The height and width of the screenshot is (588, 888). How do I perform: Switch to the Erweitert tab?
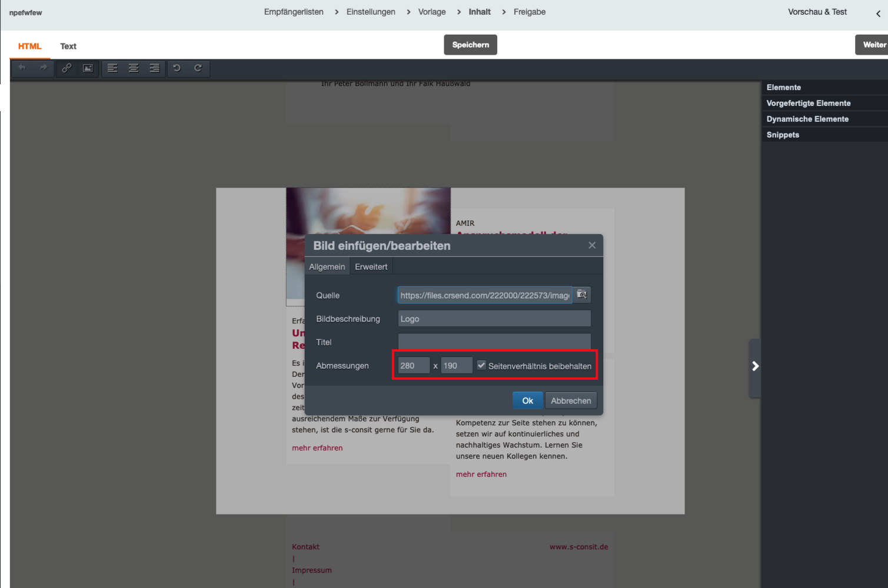click(371, 267)
